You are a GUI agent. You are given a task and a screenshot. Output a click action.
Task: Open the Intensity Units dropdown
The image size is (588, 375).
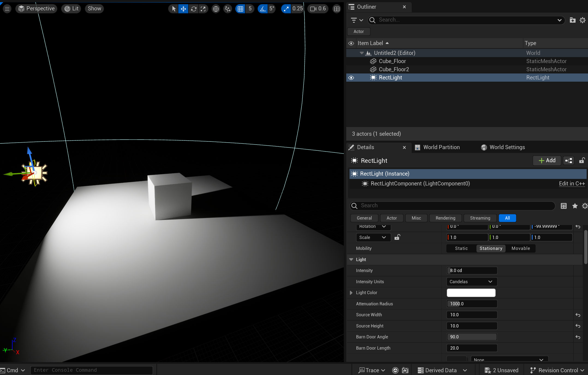tap(471, 282)
